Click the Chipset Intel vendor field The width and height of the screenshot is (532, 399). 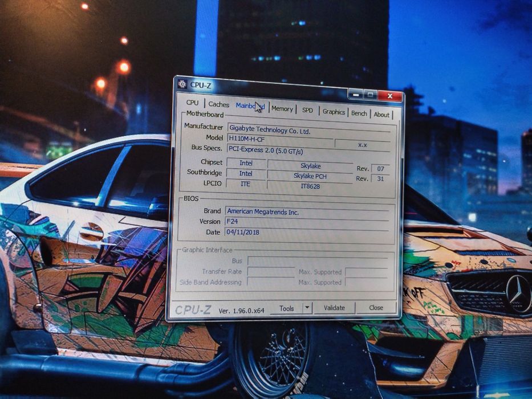(246, 163)
